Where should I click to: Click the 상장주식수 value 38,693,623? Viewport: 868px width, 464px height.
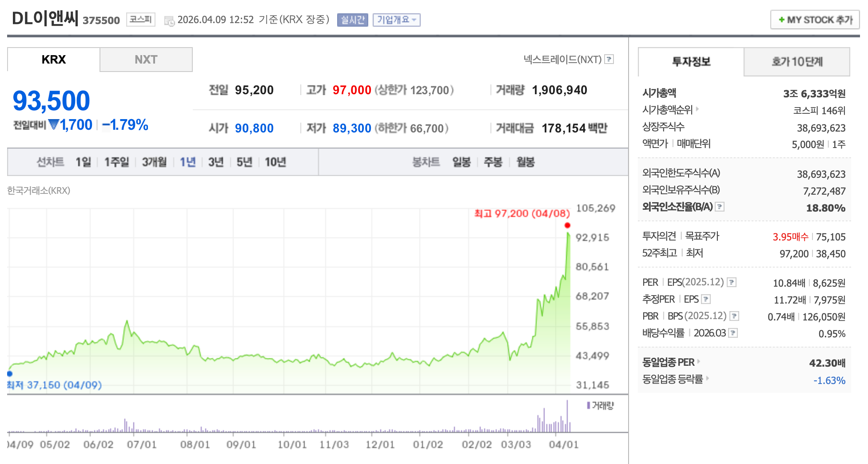(821, 128)
